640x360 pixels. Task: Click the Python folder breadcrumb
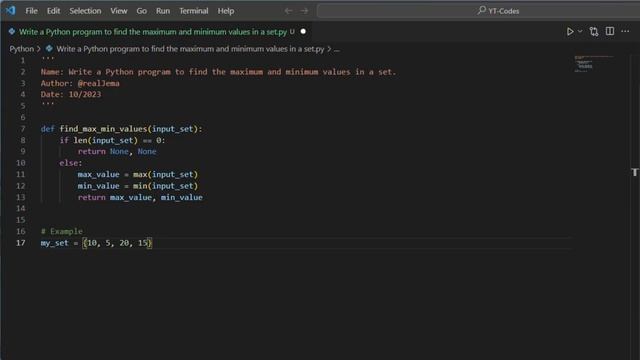[22, 49]
